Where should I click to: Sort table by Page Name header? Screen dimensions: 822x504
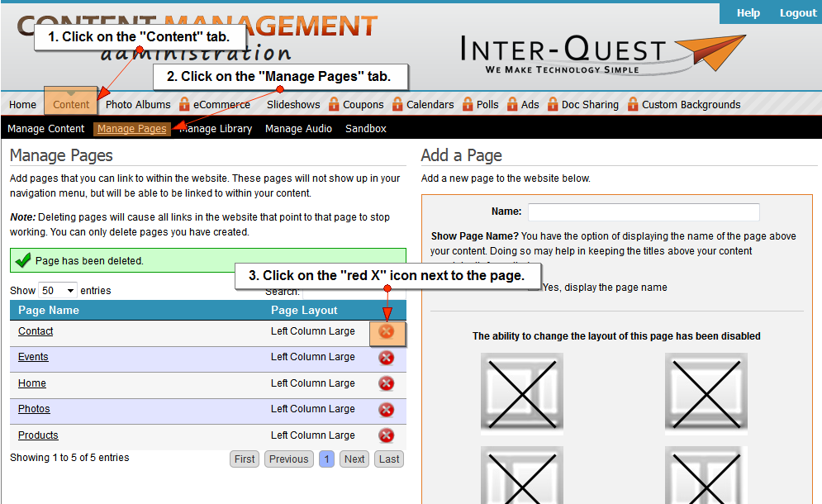point(49,311)
